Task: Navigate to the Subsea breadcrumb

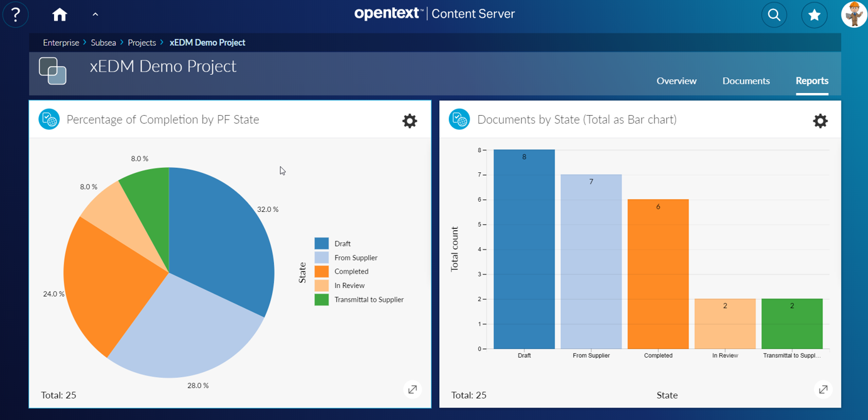Action: click(x=103, y=43)
